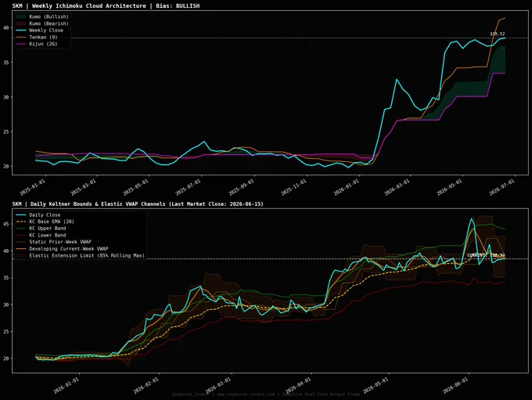Image resolution: width=532 pixels, height=400 pixels.
Task: Click the 25 y-axis tick on daily chart
Action: 5,332
